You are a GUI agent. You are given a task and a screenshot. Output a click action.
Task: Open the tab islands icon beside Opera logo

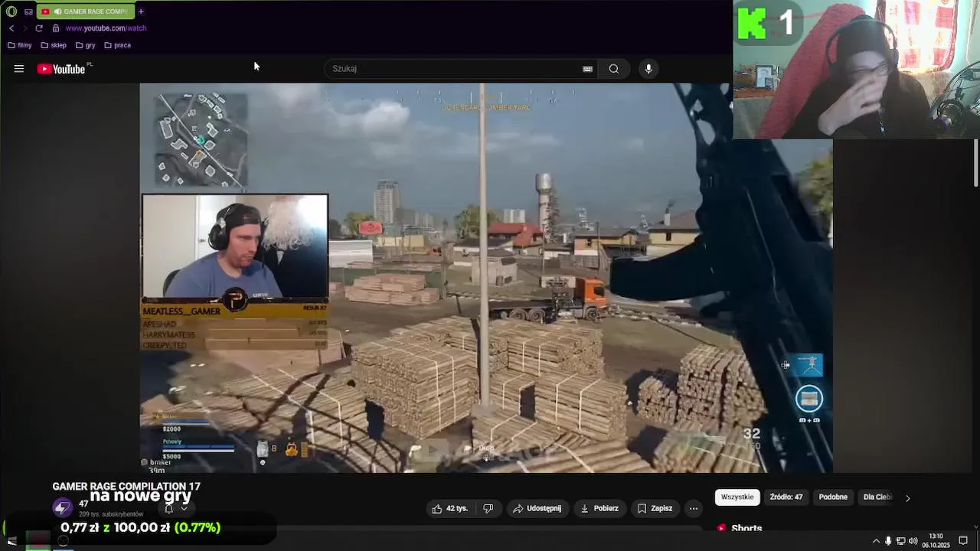pos(28,11)
